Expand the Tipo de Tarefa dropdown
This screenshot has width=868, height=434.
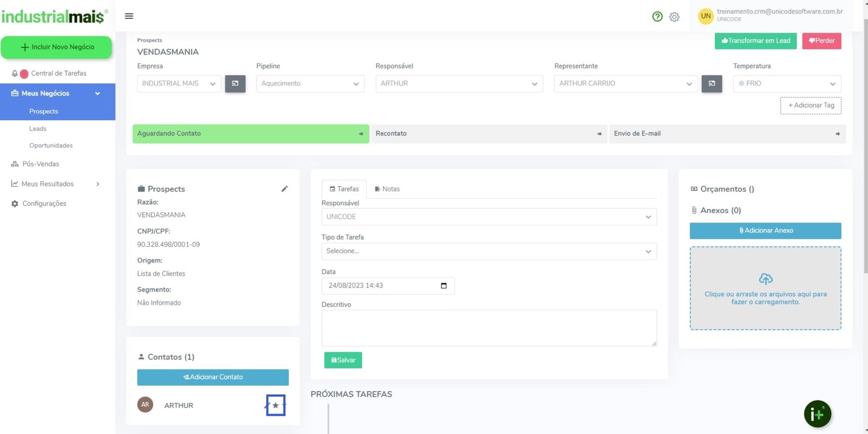tap(489, 251)
